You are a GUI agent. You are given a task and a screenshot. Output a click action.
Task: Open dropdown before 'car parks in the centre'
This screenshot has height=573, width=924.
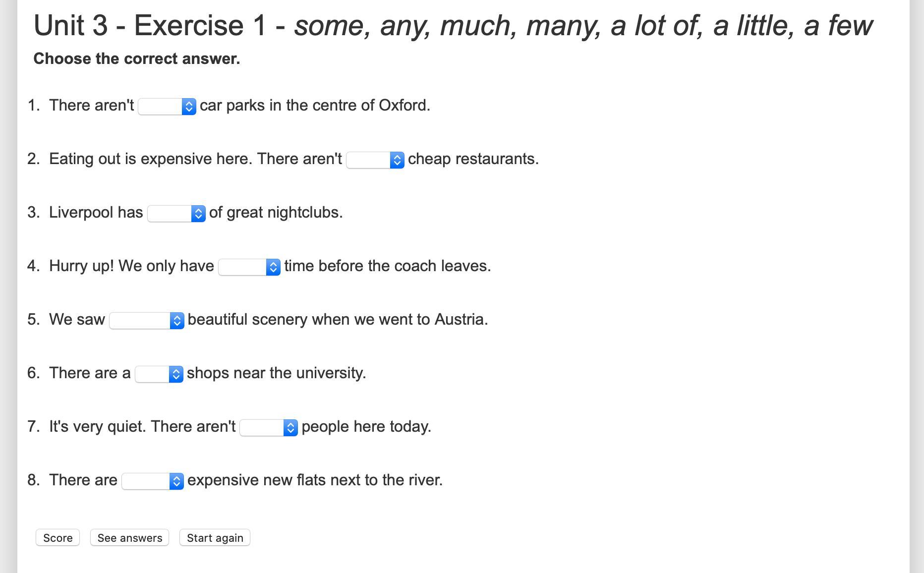[167, 106]
